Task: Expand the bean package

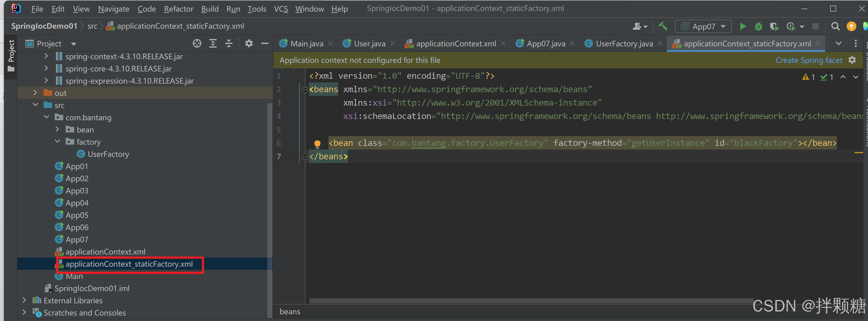Action: click(57, 129)
